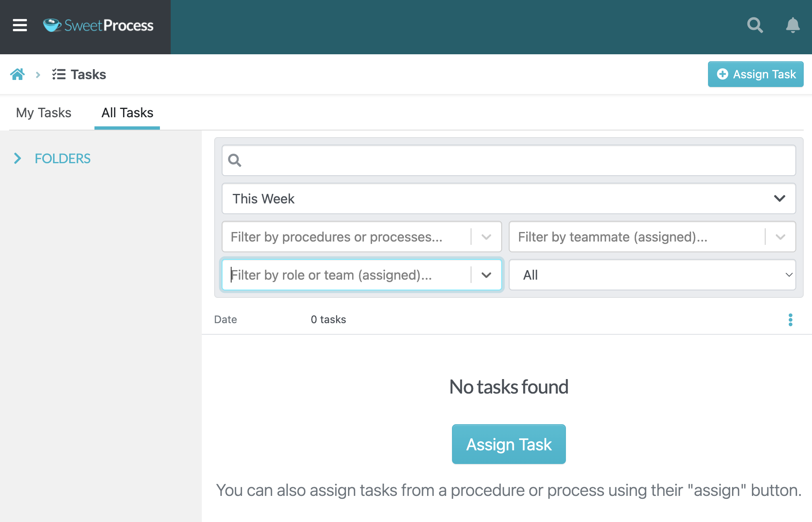Switch to the My Tasks tab
The width and height of the screenshot is (812, 522).
click(43, 113)
